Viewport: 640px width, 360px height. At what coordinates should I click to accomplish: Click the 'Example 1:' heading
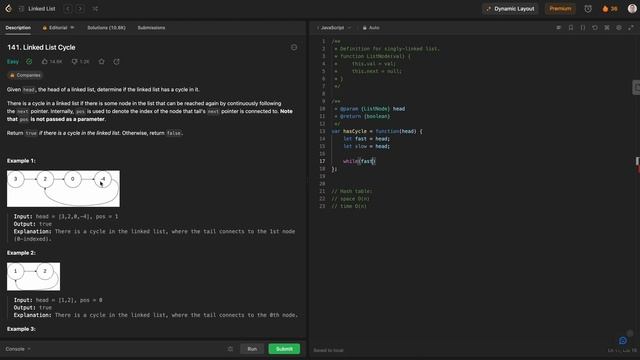(21, 161)
